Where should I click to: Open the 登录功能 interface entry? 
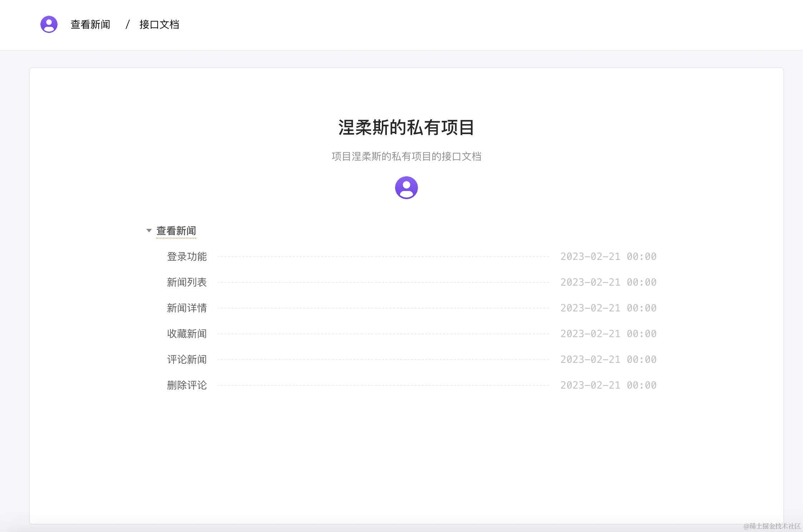click(x=187, y=256)
